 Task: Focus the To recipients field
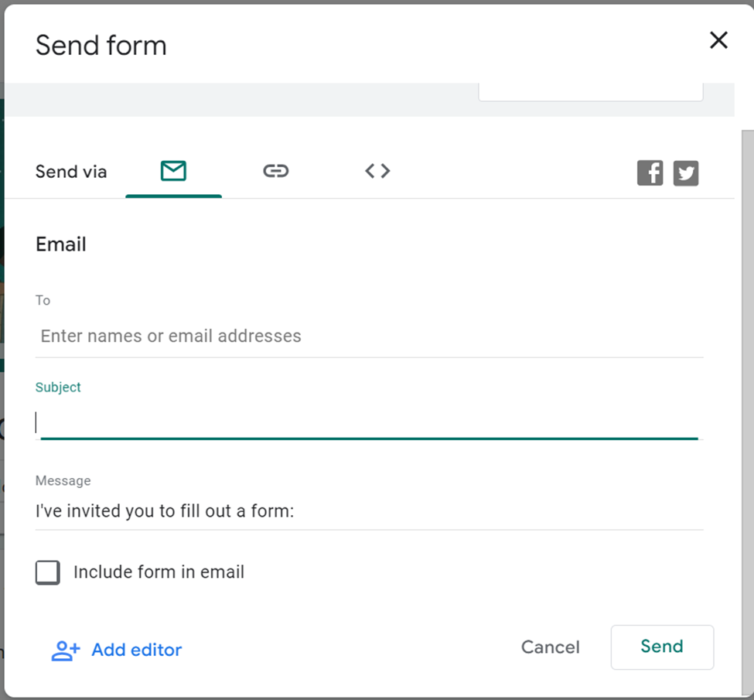coord(368,336)
